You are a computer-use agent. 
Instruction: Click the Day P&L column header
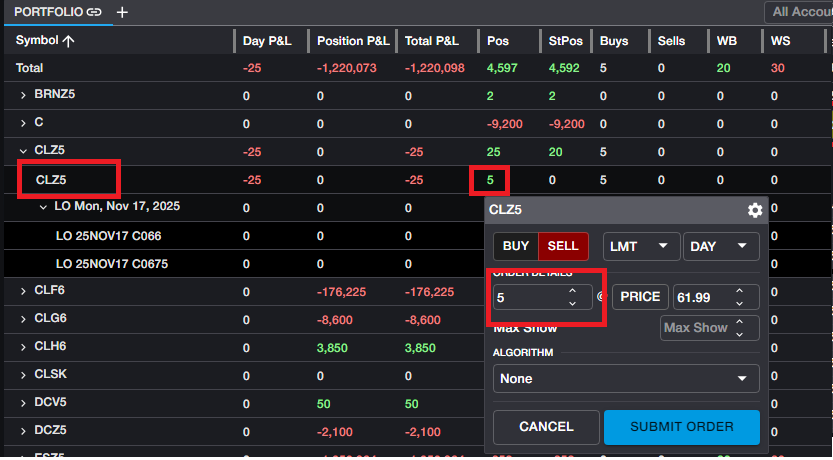[x=266, y=41]
